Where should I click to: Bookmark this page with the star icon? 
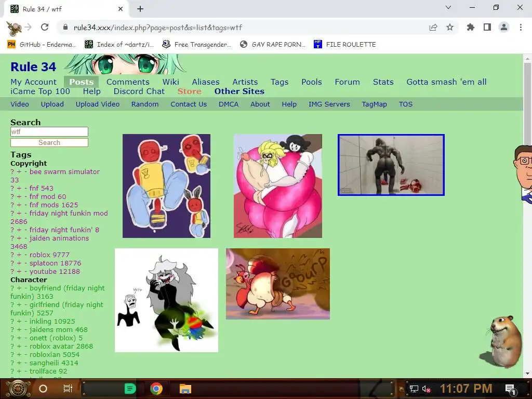[x=450, y=28]
